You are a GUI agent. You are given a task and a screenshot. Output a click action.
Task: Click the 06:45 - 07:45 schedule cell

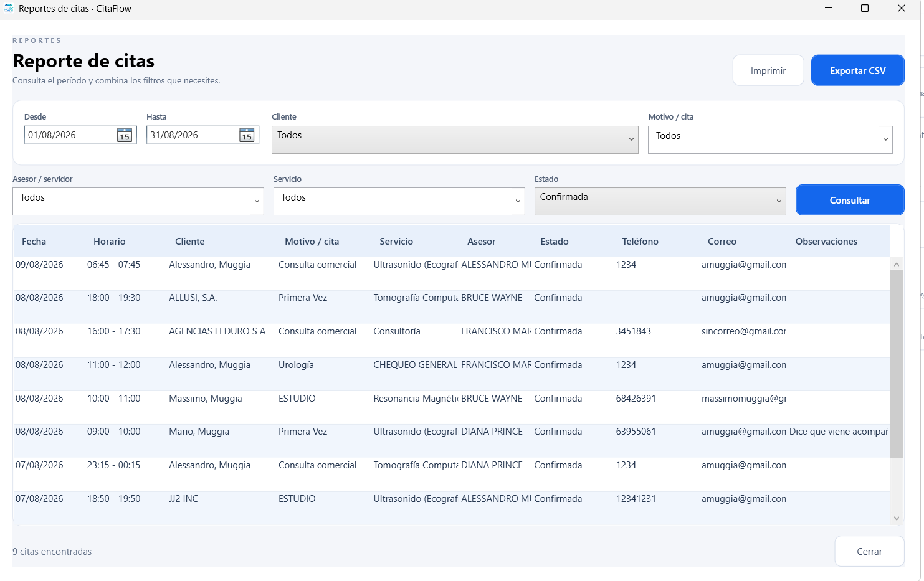click(114, 265)
